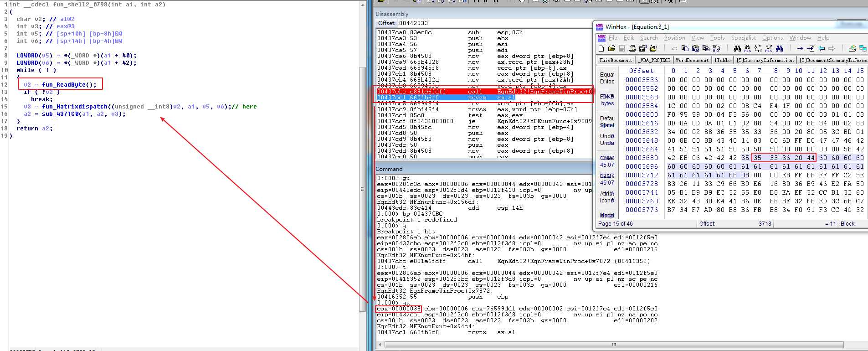Switch to the [5]DocumentSummaryInformation tab

tap(833, 60)
